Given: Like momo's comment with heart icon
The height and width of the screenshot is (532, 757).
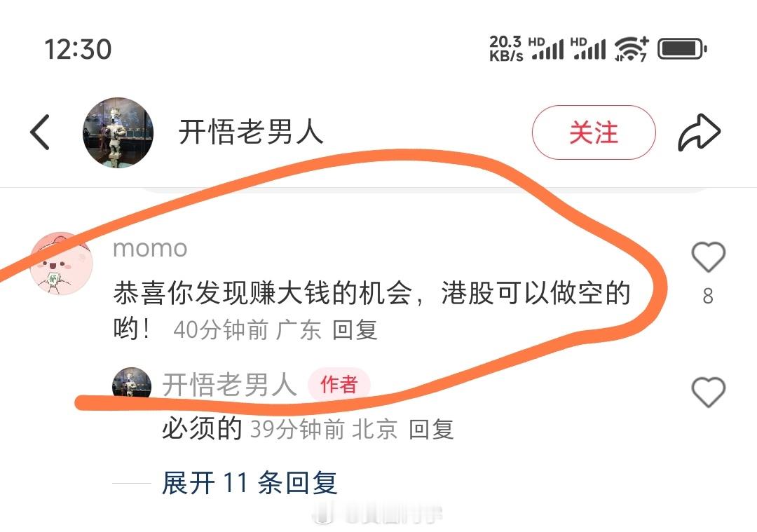Looking at the screenshot, I should coord(708,257).
